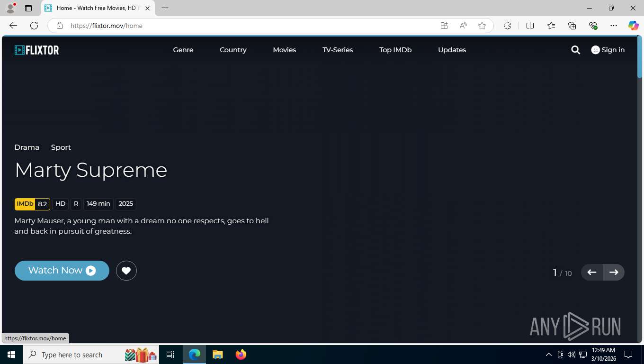Screen dimensions: 644x364
Task: Open the Top IMDb page
Action: pyautogui.click(x=395, y=50)
